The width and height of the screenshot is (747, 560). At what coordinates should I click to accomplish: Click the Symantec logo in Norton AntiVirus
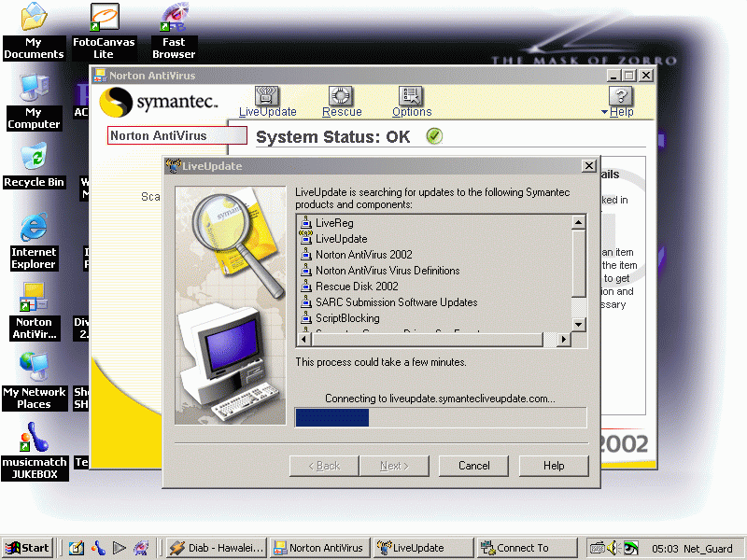click(x=159, y=102)
